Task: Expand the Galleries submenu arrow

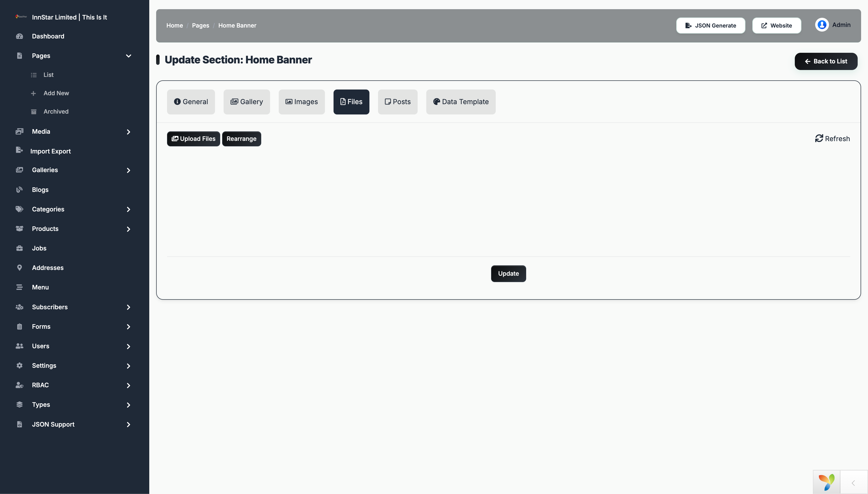Action: coord(129,170)
